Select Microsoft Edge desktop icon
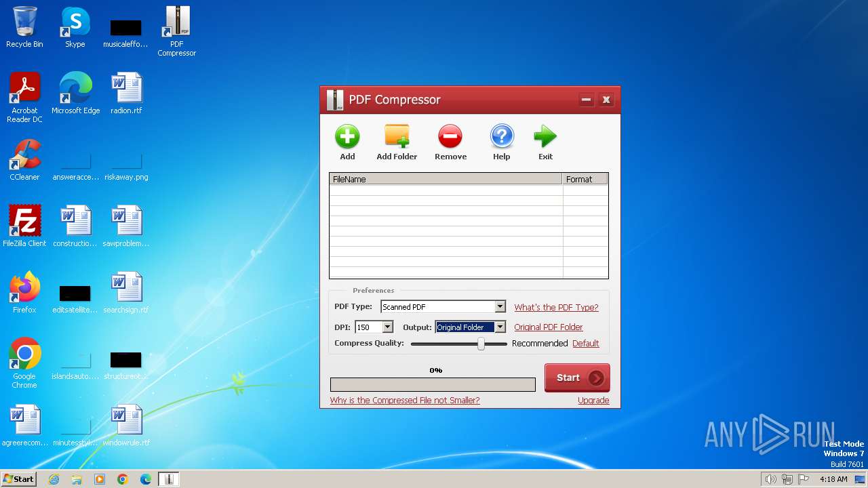Image resolution: width=868 pixels, height=488 pixels. click(75, 94)
